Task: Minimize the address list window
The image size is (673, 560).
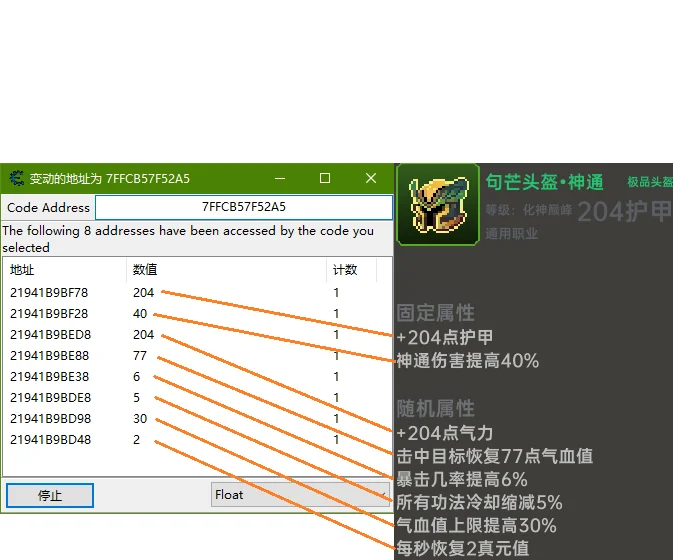Action: [x=278, y=179]
